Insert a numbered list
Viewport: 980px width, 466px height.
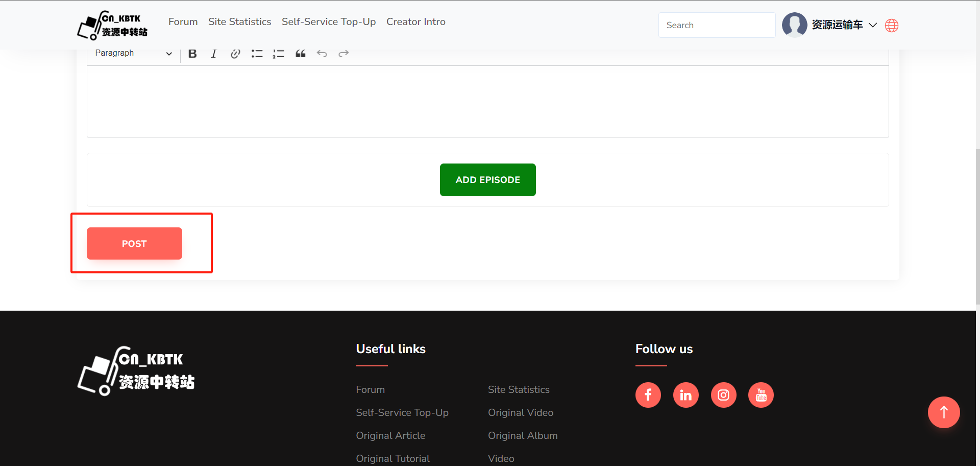[x=278, y=54]
